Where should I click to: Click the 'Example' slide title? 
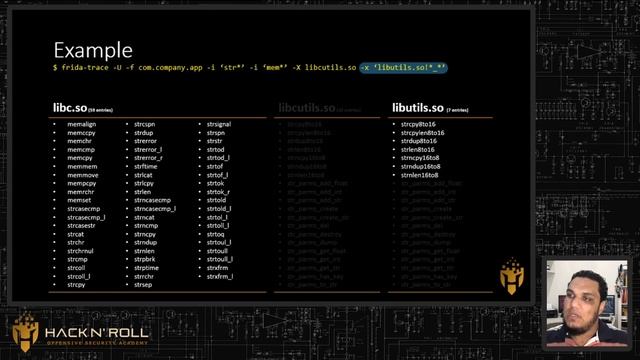point(93,50)
